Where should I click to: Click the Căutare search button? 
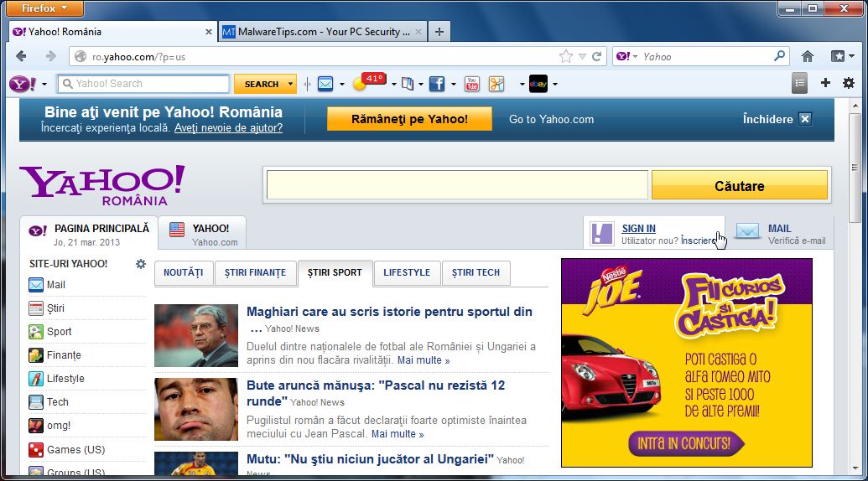click(x=740, y=186)
